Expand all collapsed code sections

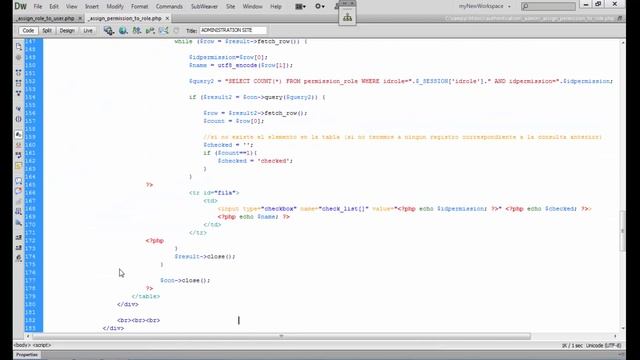pos(19,93)
